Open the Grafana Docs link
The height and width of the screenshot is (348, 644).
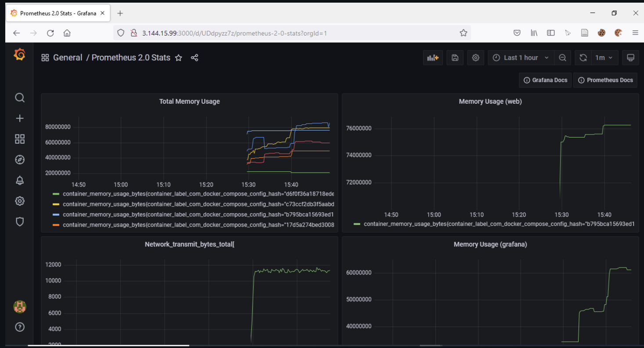click(545, 80)
